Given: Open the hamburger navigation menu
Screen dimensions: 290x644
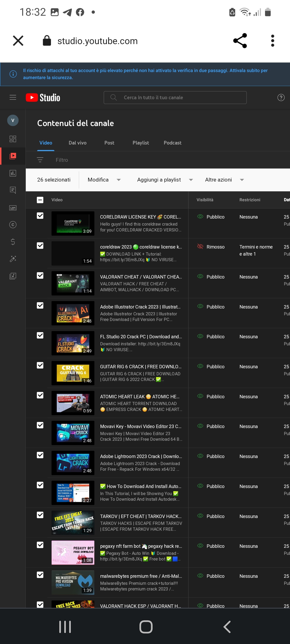Looking at the screenshot, I should pos(13,97).
